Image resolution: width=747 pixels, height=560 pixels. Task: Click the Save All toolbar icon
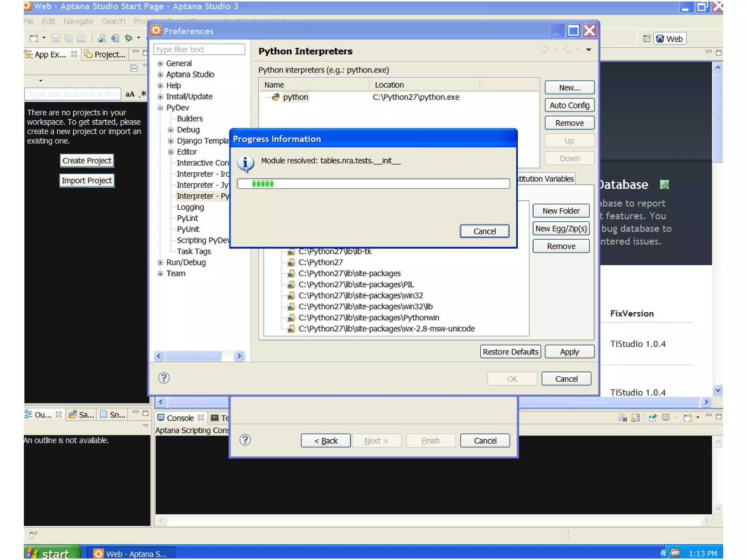pos(68,38)
